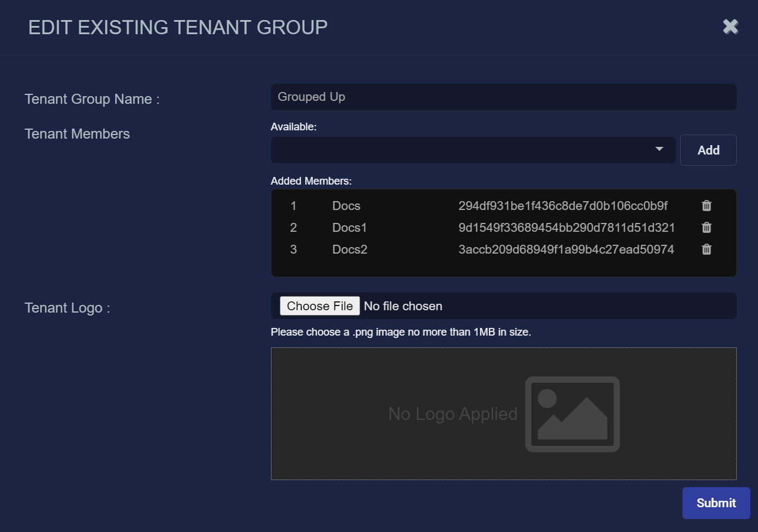This screenshot has width=758, height=532.
Task: Click the 'Tenant Logo :' label
Action: (x=67, y=308)
